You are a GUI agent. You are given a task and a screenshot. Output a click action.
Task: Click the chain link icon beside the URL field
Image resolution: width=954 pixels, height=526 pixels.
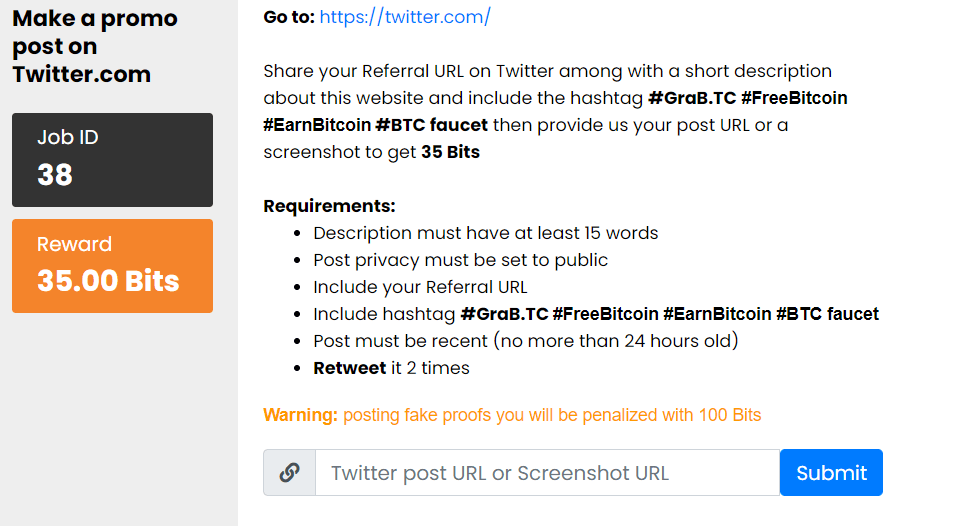pos(290,472)
